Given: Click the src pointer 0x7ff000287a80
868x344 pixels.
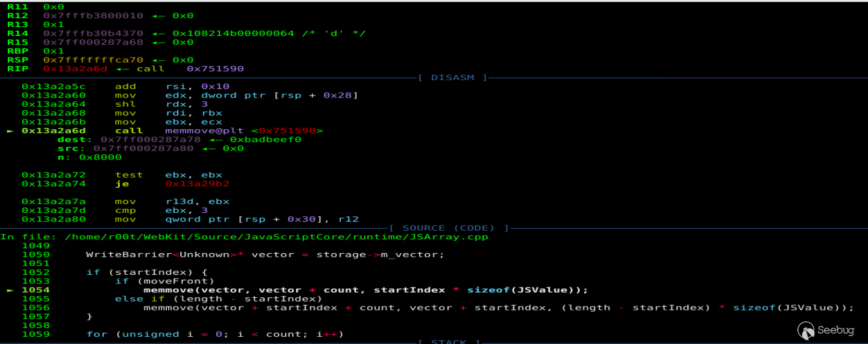Looking at the screenshot, I should (143, 148).
